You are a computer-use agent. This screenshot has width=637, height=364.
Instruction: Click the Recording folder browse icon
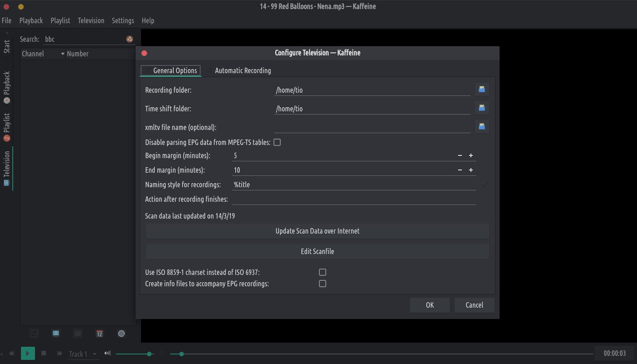click(482, 90)
